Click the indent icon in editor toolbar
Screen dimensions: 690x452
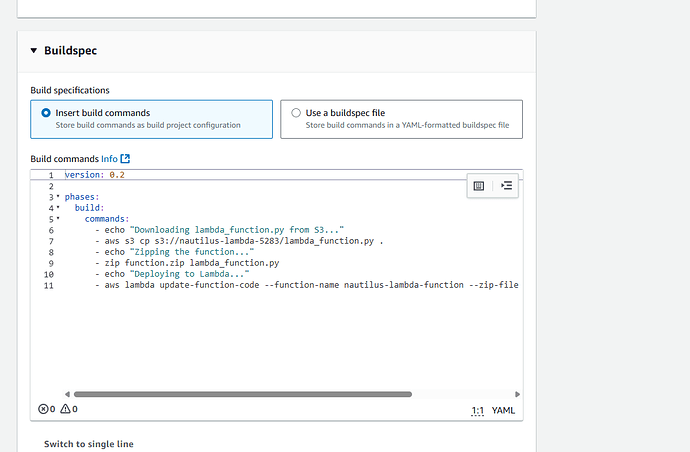tap(506, 185)
